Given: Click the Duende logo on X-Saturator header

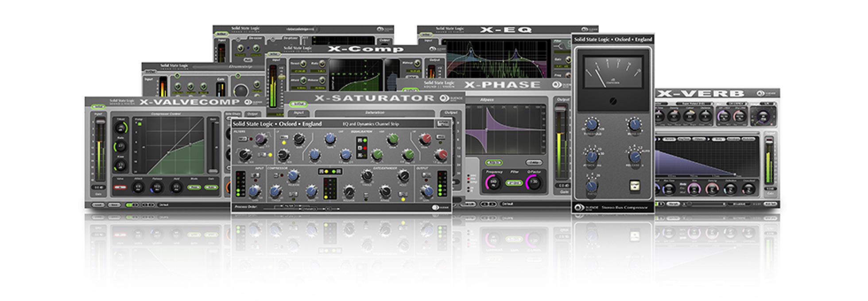Looking at the screenshot, I should click(444, 98).
